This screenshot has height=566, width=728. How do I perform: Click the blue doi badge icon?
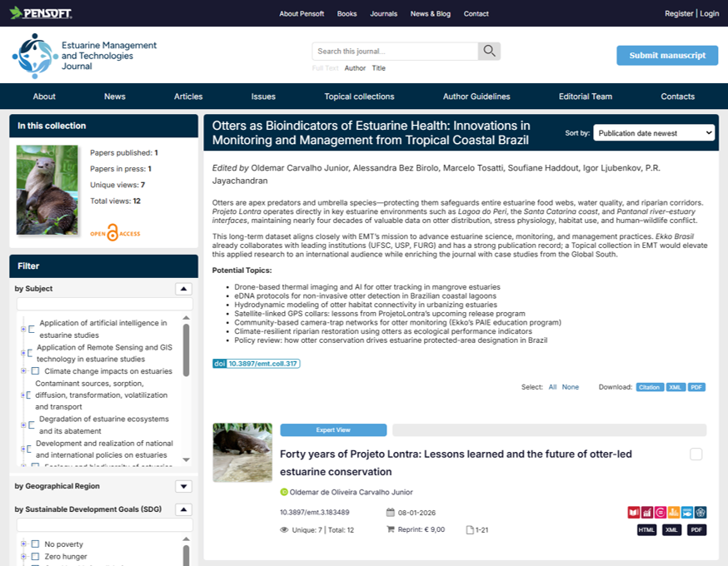click(219, 364)
